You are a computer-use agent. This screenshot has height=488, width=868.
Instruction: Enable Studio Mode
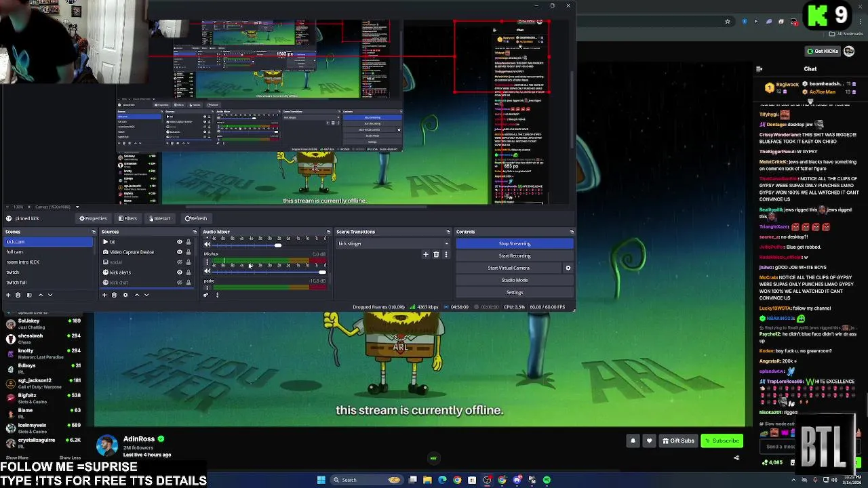coord(515,280)
